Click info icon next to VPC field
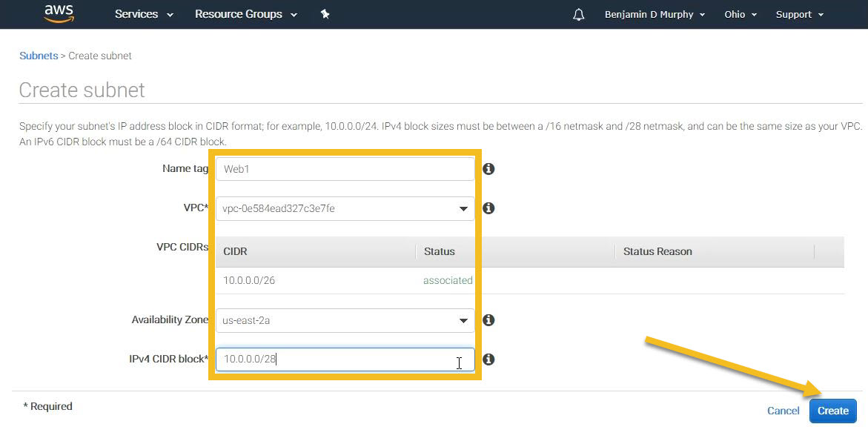868x444 pixels. pos(488,208)
